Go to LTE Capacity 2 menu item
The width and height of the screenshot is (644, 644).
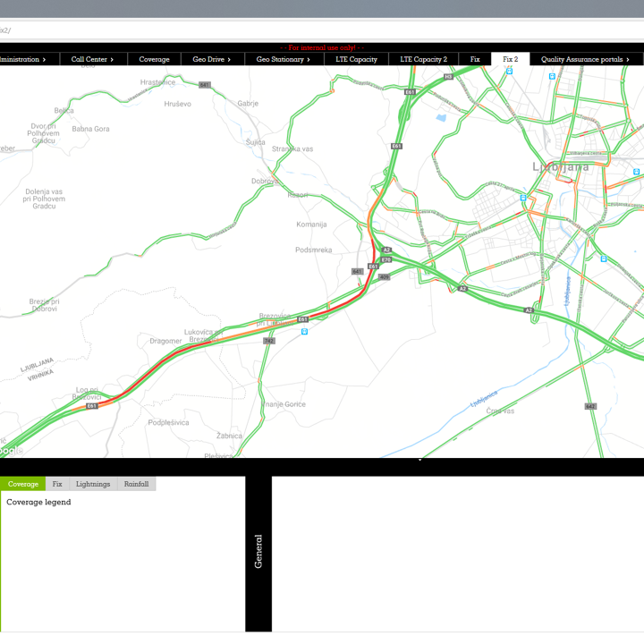(x=423, y=59)
